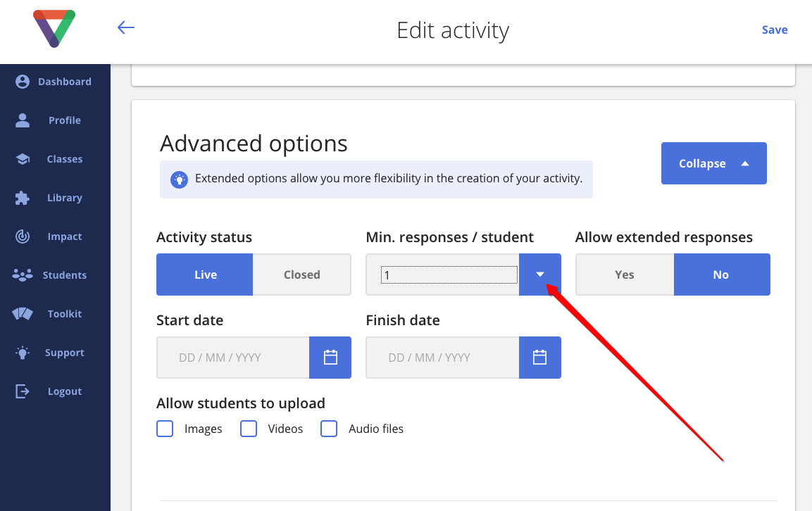This screenshot has width=812, height=511.
Task: Tick the Videos upload checkbox
Action: (x=249, y=429)
